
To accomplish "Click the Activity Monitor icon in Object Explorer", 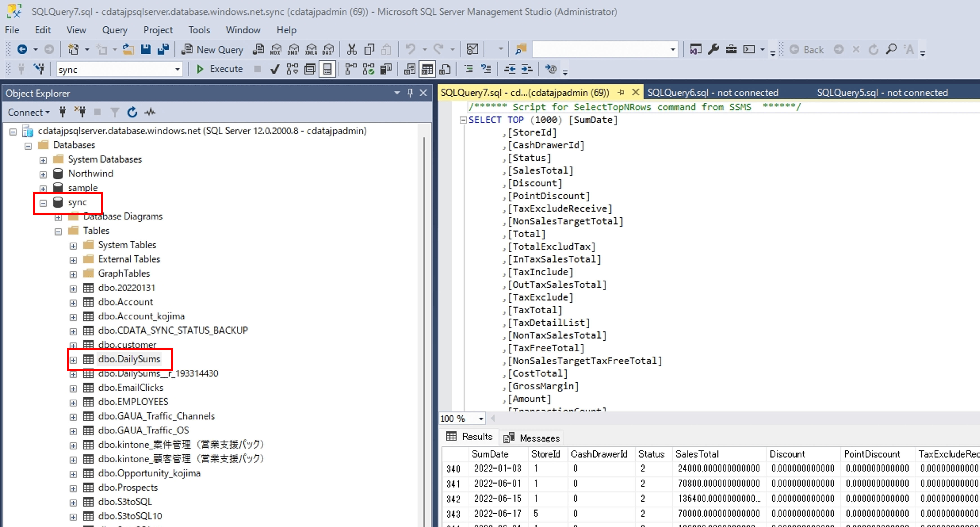I will coord(150,112).
